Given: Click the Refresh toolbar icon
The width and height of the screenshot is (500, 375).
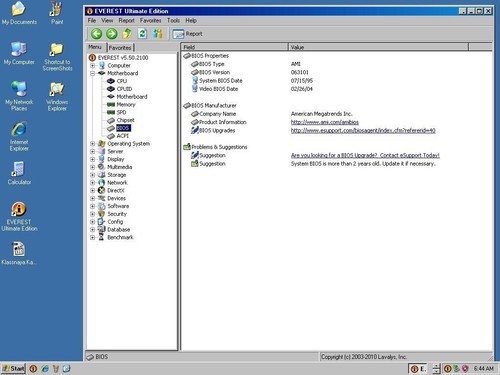Looking at the screenshot, I should point(142,34).
